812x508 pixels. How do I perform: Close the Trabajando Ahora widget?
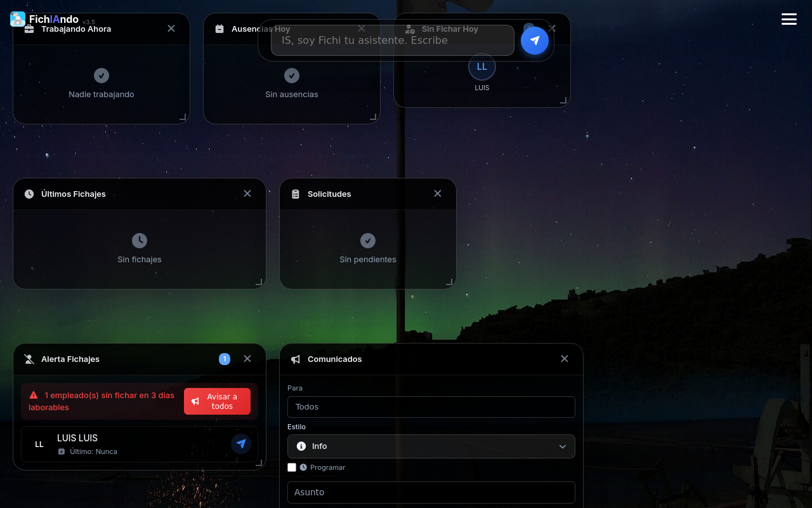click(x=171, y=29)
